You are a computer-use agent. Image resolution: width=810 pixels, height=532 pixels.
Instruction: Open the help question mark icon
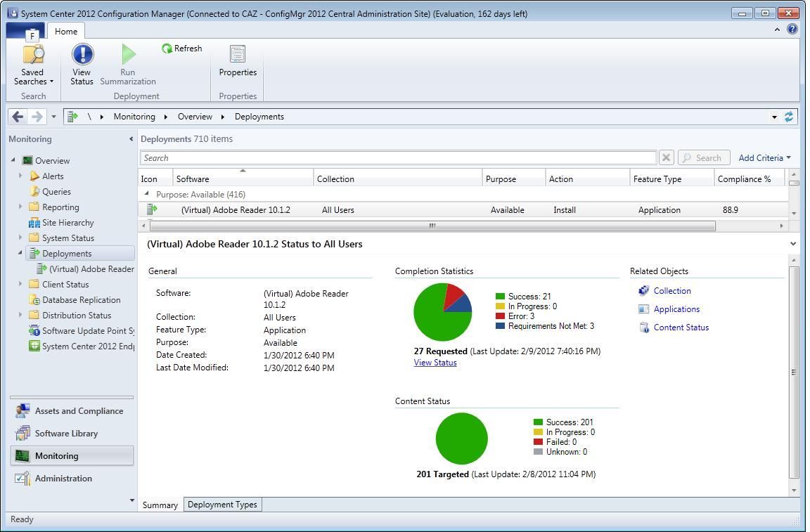[792, 29]
